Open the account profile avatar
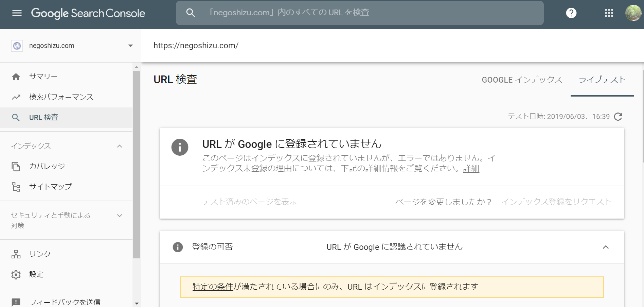This screenshot has width=644, height=307. pos(633,13)
